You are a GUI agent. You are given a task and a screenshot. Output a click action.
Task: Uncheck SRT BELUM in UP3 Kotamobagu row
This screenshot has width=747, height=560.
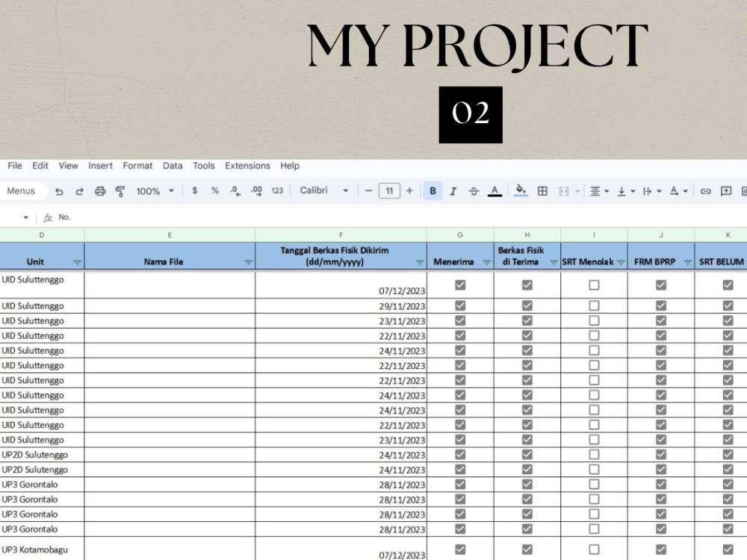click(728, 549)
